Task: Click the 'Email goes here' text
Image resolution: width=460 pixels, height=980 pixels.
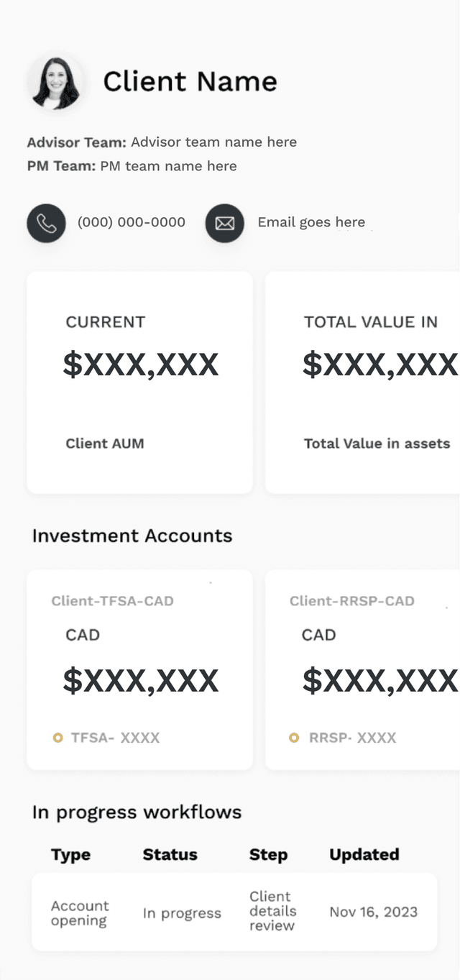Action: (311, 222)
